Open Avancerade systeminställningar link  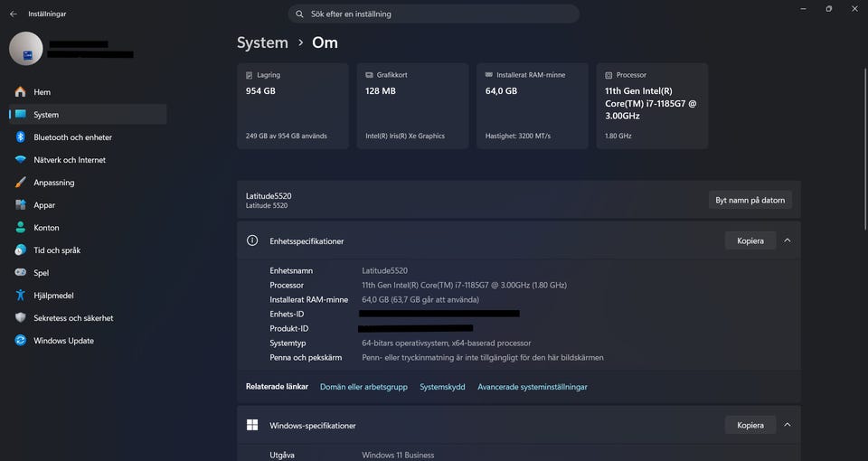pyautogui.click(x=532, y=387)
